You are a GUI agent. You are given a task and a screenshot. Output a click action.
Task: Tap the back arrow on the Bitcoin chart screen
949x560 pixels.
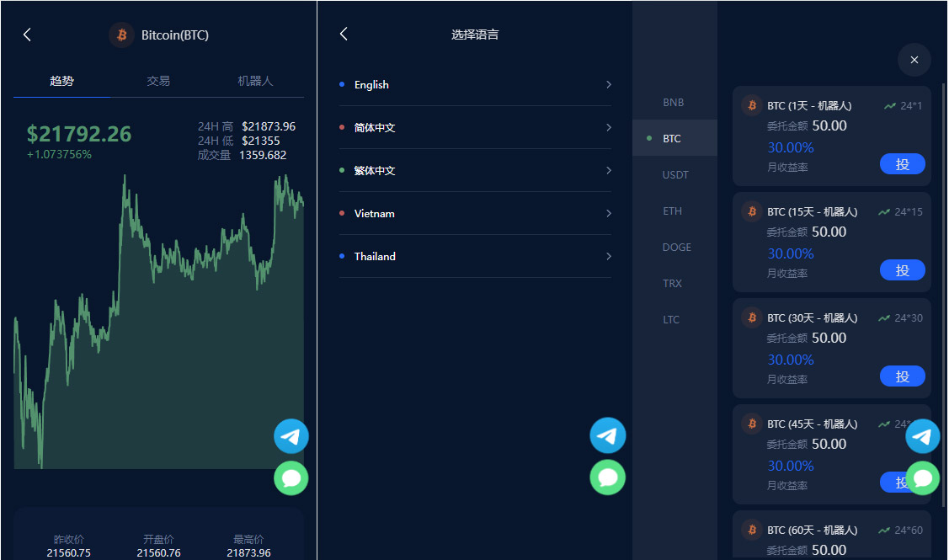[26, 35]
